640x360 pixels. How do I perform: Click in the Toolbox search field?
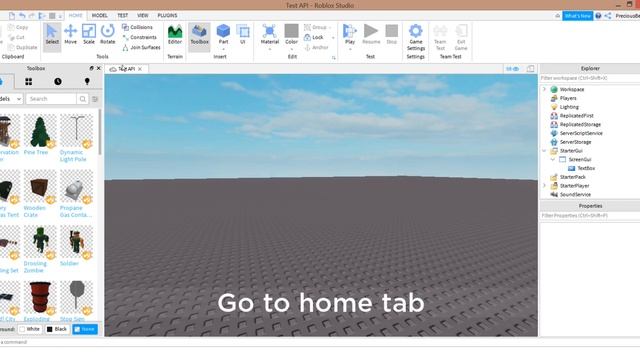tap(51, 99)
